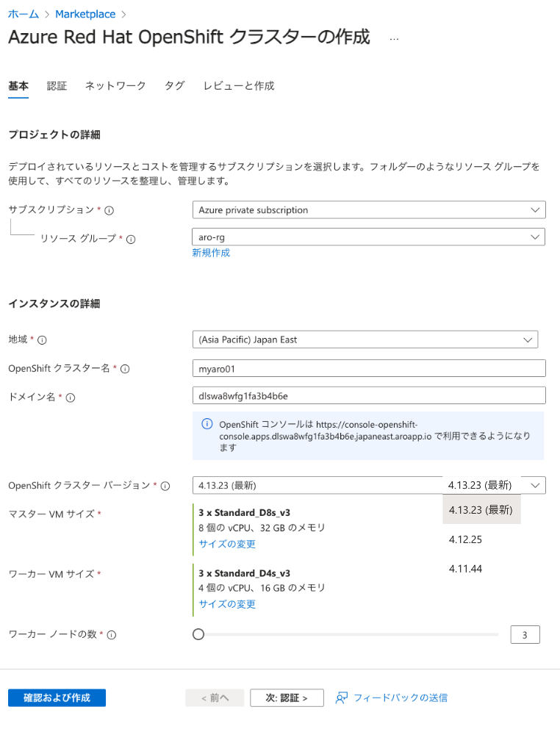Viewport: 560px width, 729px height.
Task: Click the info icon next to ドメイン名
Action: (x=71, y=398)
